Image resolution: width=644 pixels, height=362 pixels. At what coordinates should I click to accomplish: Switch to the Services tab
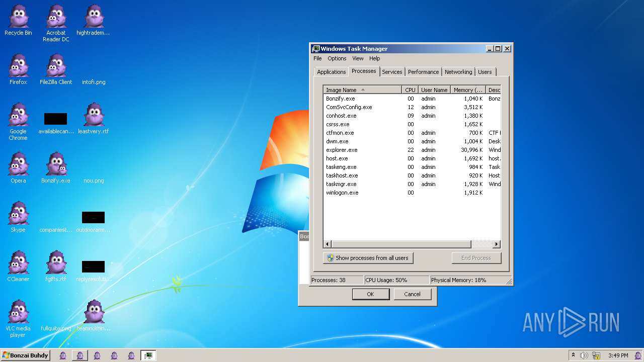pos(392,72)
